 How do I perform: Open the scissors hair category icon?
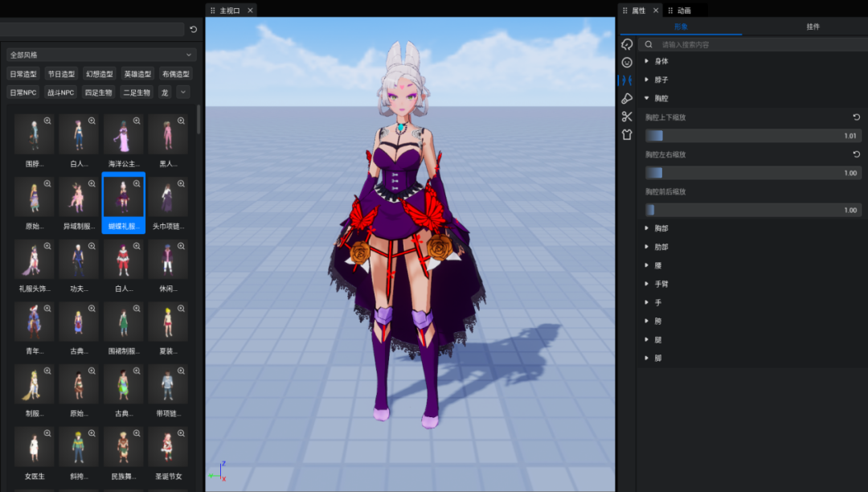coord(627,117)
